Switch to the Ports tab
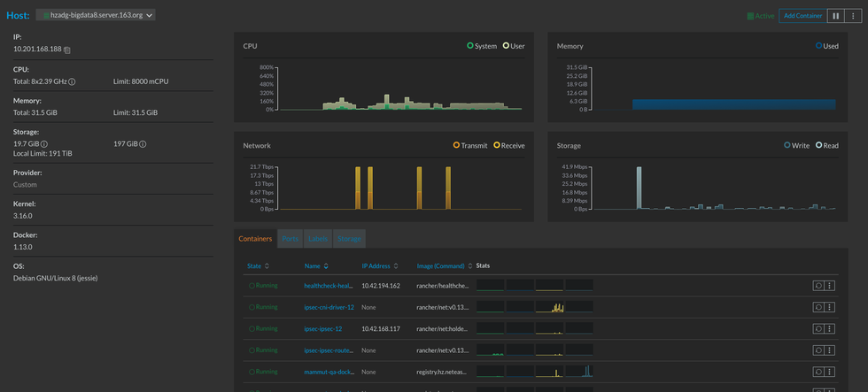The image size is (868, 392). (291, 239)
